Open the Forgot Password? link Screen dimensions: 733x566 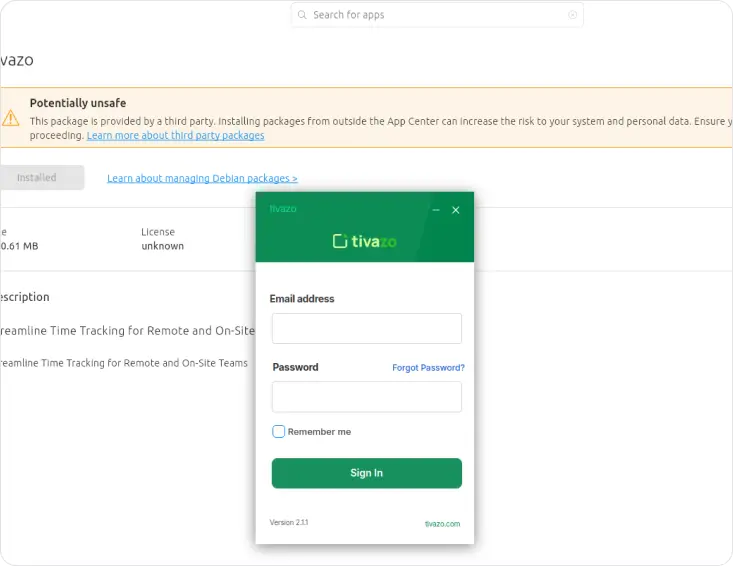428,368
